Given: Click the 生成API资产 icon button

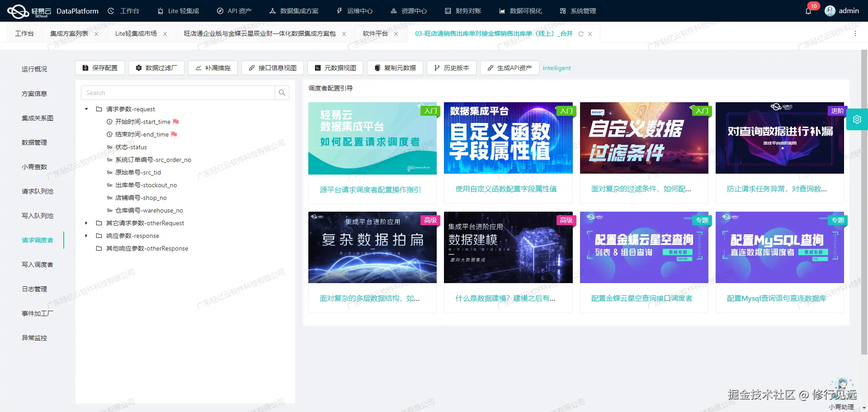Looking at the screenshot, I should coord(509,68).
